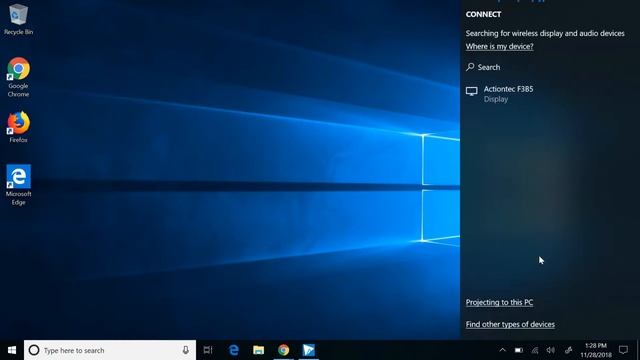Open the Windows Start menu
The width and height of the screenshot is (640, 360).
pos(12,350)
